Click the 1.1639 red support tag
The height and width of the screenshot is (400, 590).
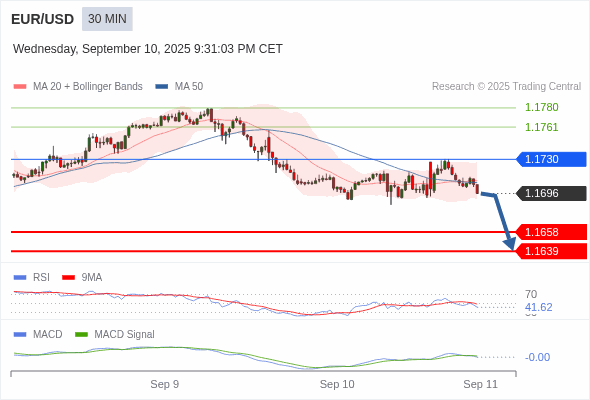click(551, 251)
